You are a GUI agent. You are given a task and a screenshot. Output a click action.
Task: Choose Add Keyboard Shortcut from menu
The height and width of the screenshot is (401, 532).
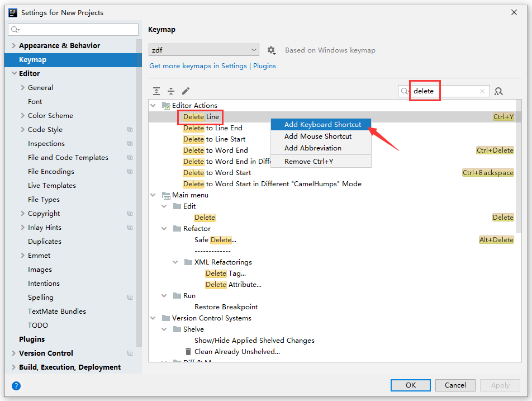(322, 124)
